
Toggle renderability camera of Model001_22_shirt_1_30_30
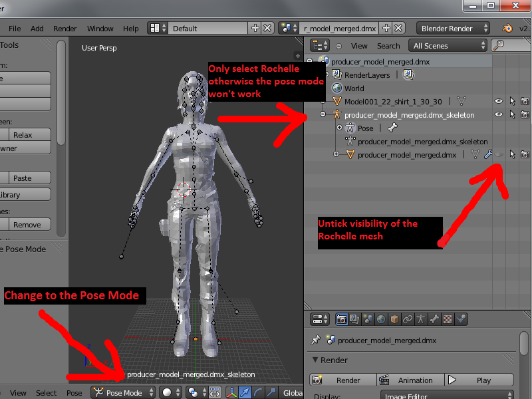pos(525,101)
